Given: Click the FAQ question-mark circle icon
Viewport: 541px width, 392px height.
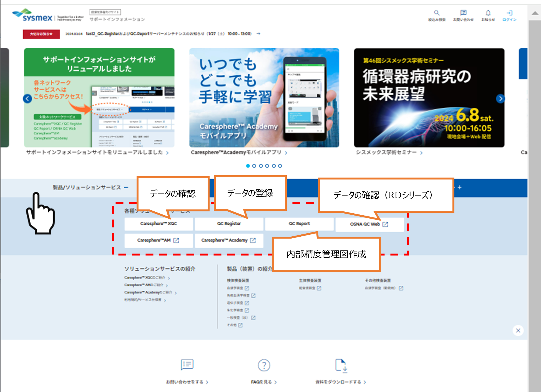Looking at the screenshot, I should (264, 365).
